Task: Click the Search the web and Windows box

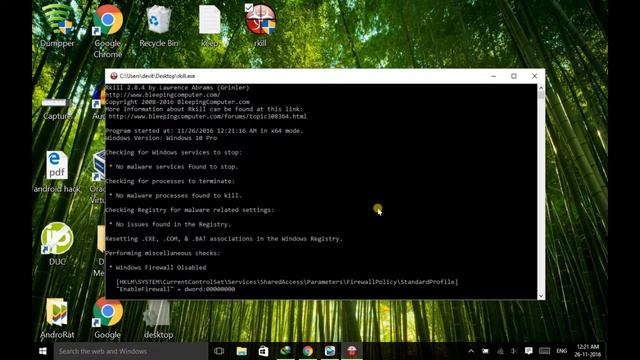Action: pyautogui.click(x=131, y=351)
